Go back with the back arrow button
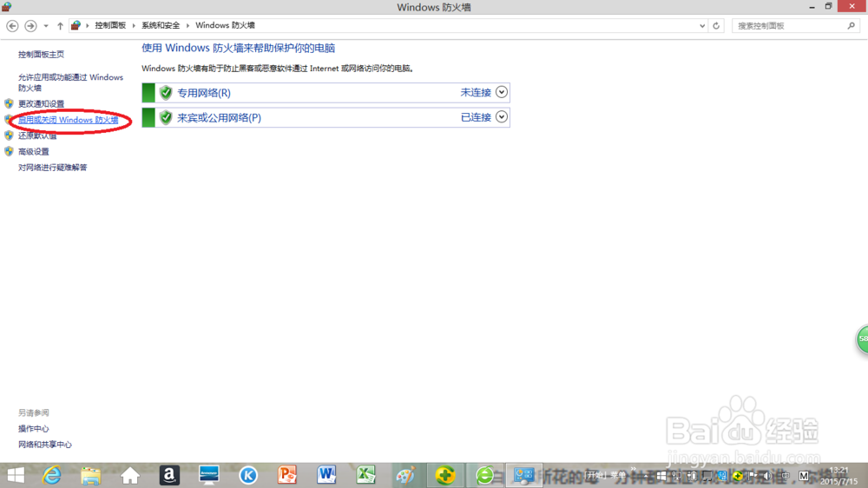This screenshot has width=868, height=488. 12,25
